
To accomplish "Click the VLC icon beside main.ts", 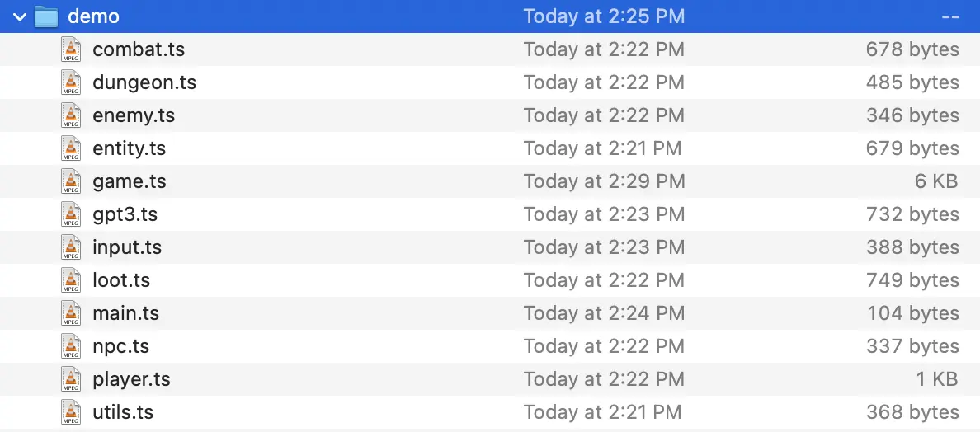I will tap(71, 313).
